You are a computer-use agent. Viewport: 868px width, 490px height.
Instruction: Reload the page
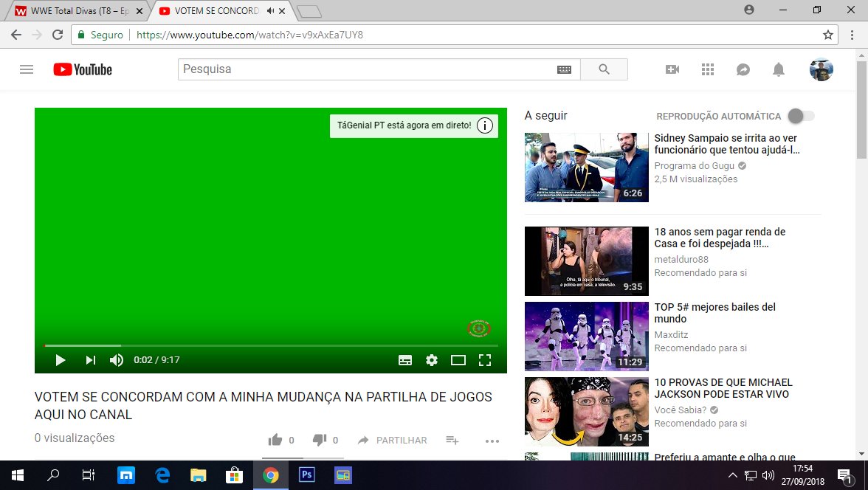click(58, 35)
